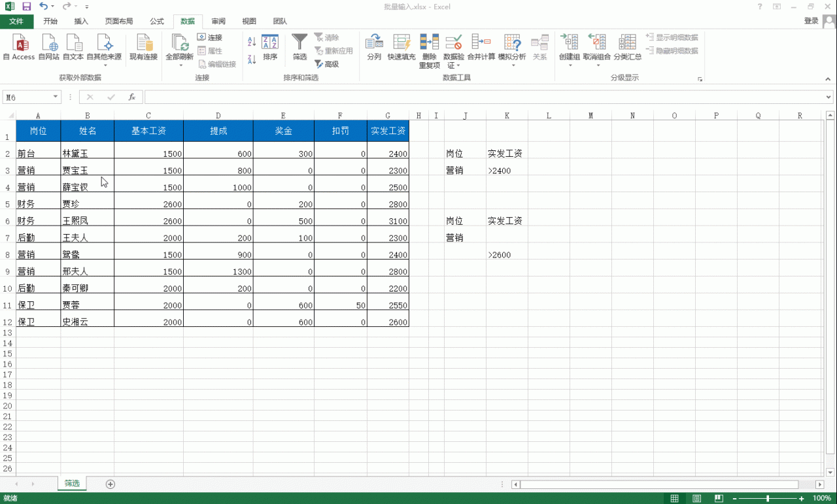Open Name Box dropdown arrow
The image size is (837, 504).
tap(55, 97)
